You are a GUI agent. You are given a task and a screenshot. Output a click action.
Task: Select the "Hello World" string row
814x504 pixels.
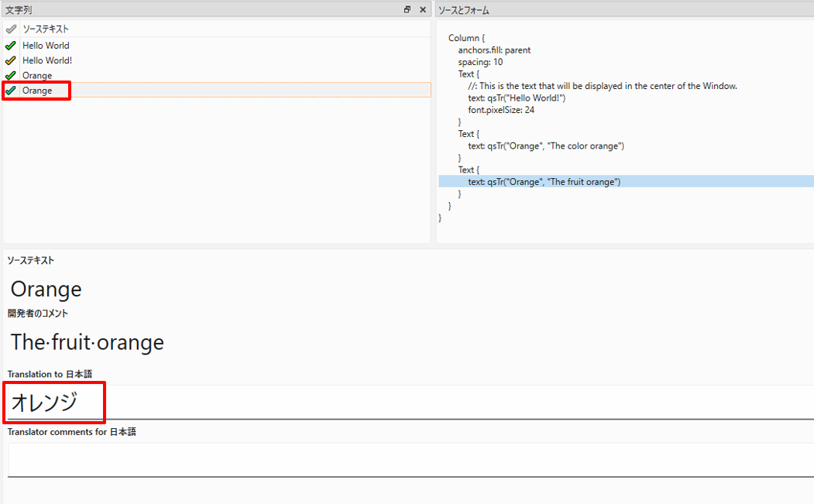[46, 46]
